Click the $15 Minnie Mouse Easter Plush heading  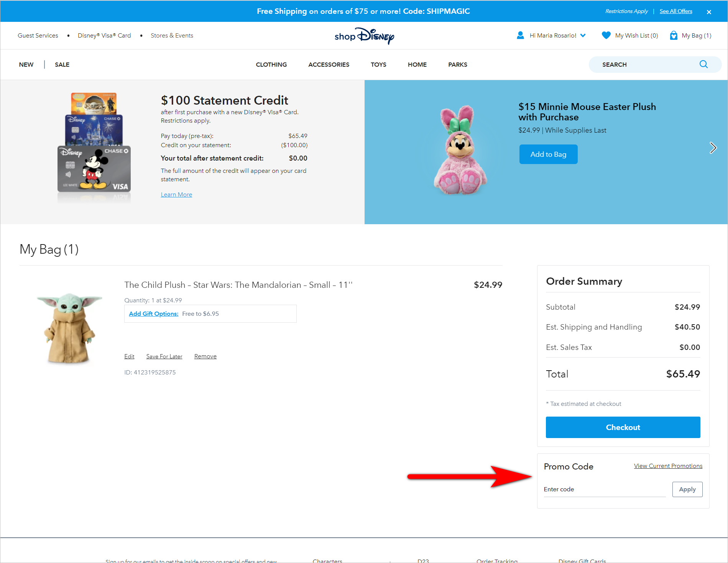pyautogui.click(x=587, y=112)
